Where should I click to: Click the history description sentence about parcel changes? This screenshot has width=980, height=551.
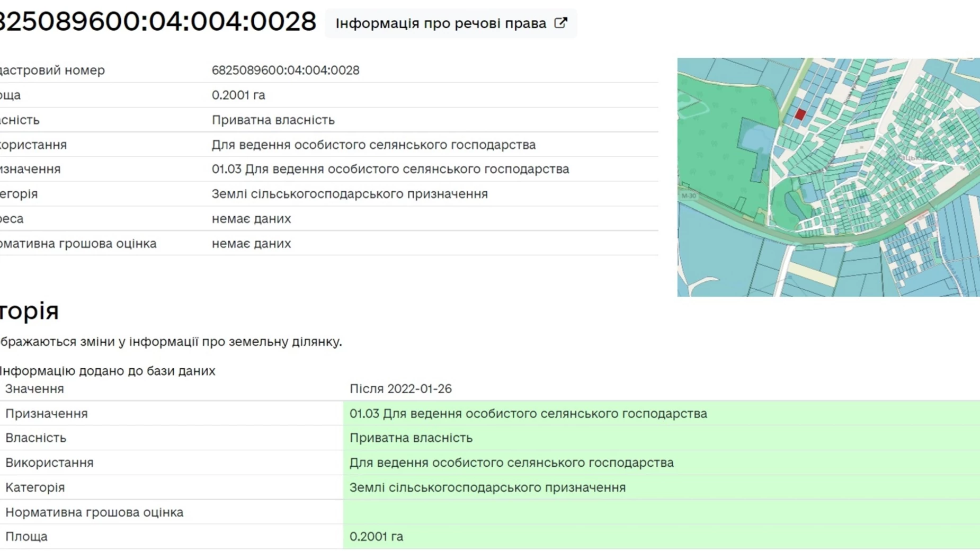click(171, 342)
